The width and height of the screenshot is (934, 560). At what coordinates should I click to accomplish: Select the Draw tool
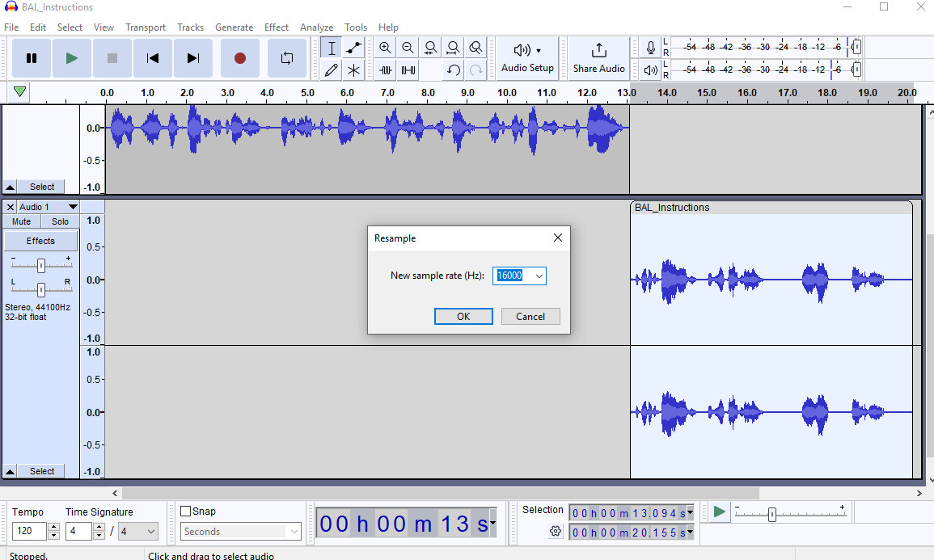[331, 69]
